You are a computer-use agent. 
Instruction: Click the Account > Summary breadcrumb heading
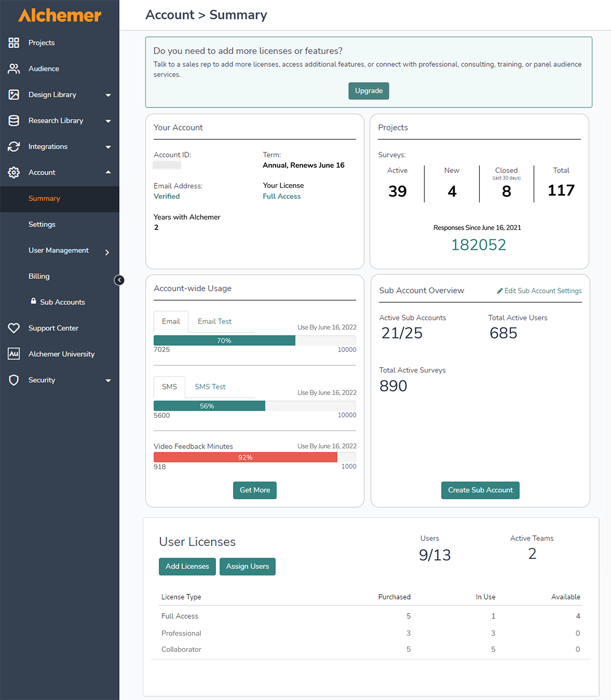pos(206,15)
